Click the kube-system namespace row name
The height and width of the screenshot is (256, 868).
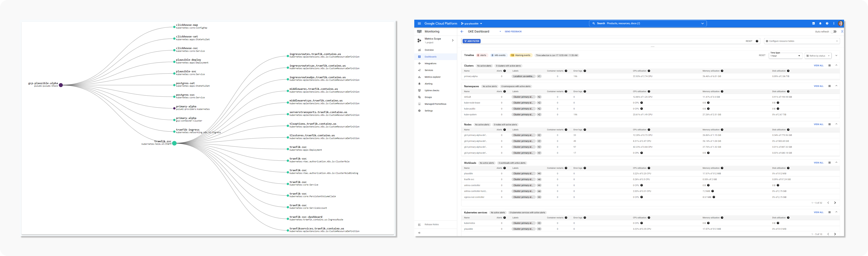coord(470,115)
